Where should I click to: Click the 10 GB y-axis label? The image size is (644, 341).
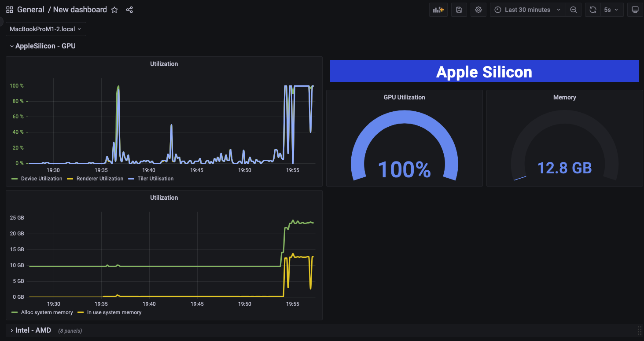(x=17, y=265)
